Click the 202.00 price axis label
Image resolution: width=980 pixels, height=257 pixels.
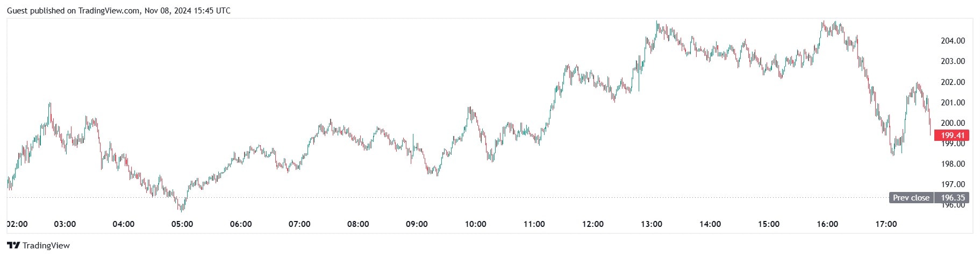[953, 82]
